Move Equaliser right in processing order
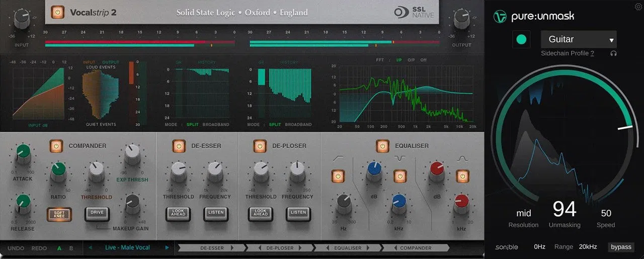Viewport: 644px width, 259px height. (368, 248)
